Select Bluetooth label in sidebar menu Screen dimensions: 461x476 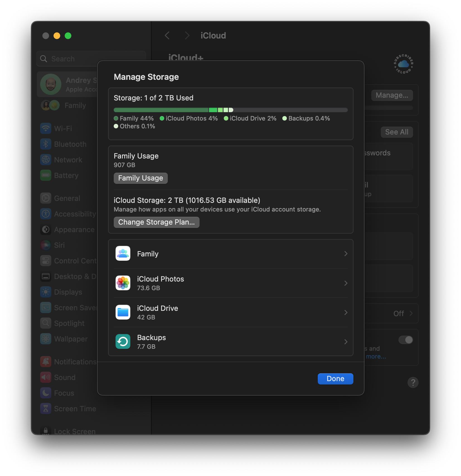coord(70,144)
